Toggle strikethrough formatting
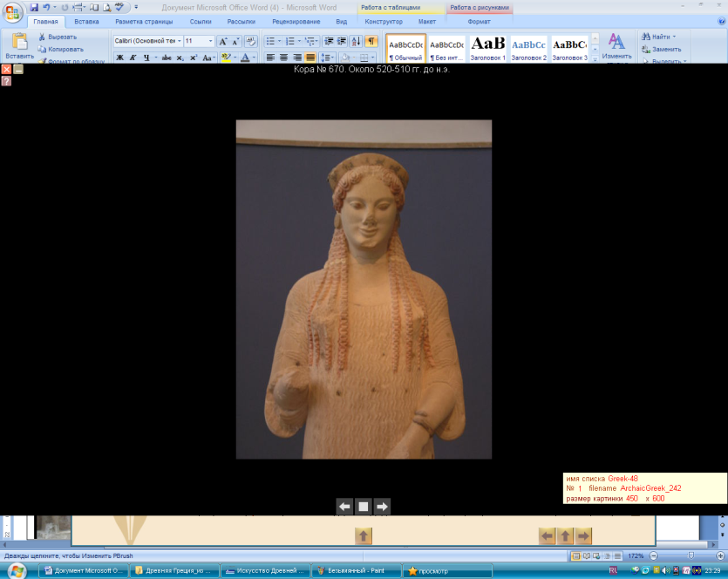The width and height of the screenshot is (728, 579). tap(167, 58)
